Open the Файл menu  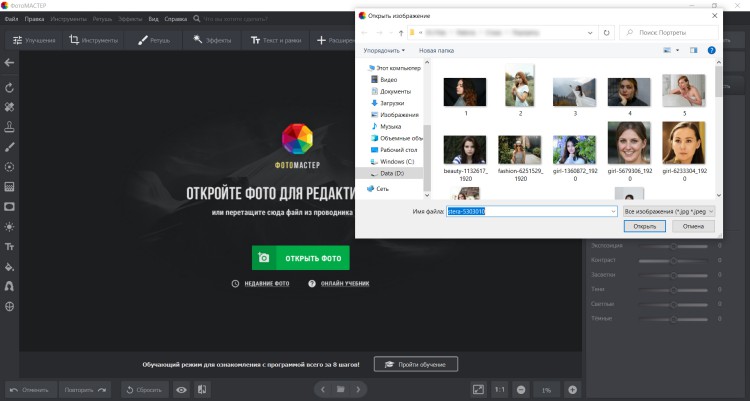11,19
